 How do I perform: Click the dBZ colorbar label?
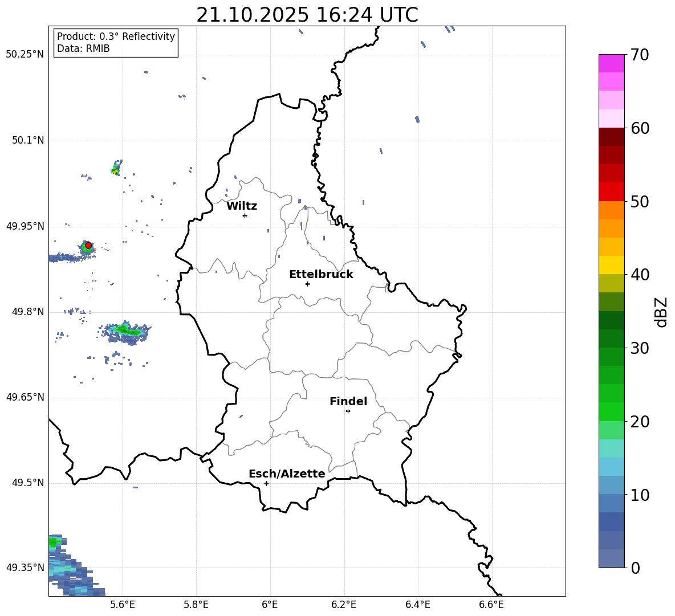click(x=662, y=312)
